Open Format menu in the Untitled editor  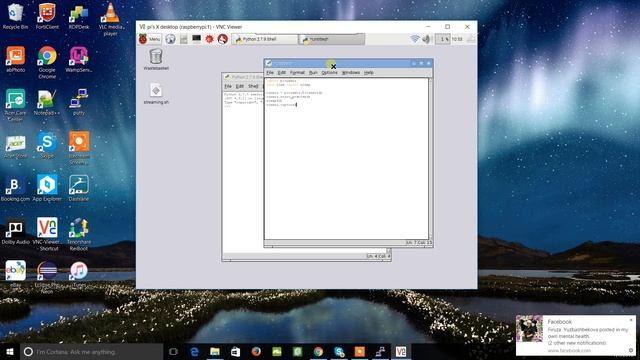click(x=297, y=73)
